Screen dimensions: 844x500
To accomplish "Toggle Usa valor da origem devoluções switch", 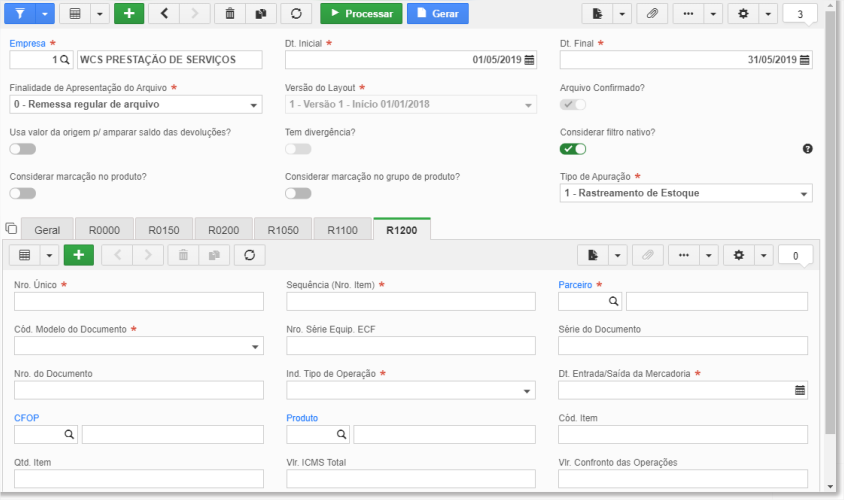I will 23,149.
